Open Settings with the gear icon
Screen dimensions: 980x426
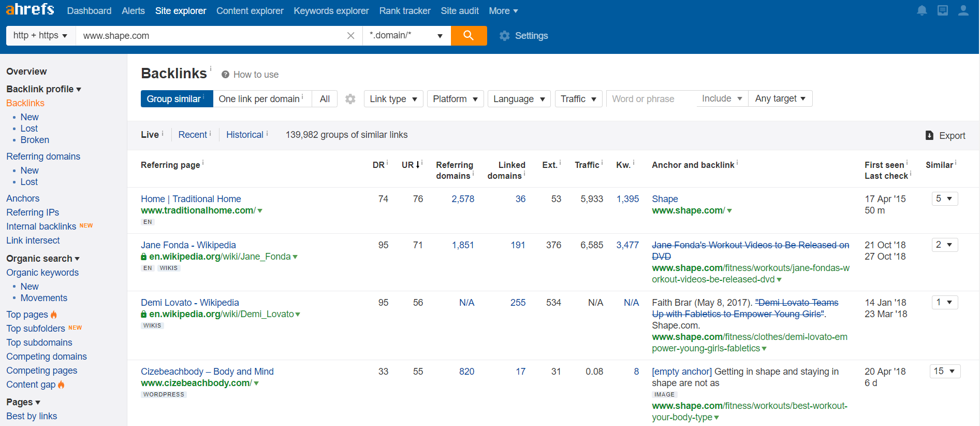point(505,36)
